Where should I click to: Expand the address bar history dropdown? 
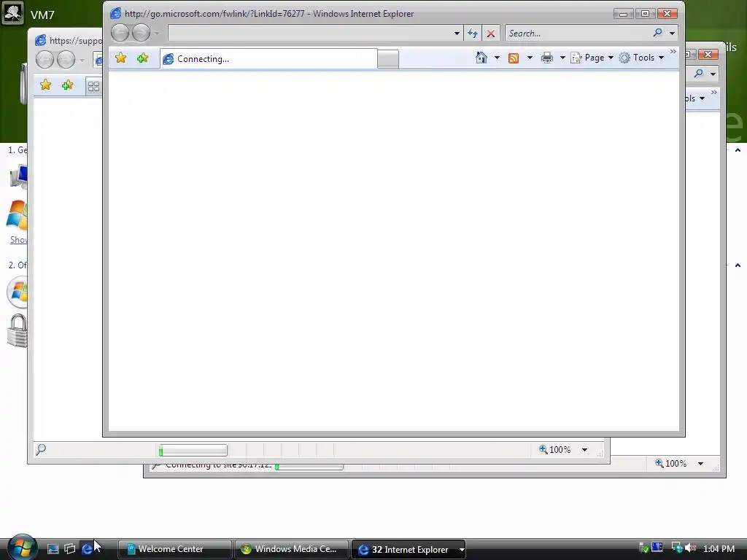457,34
